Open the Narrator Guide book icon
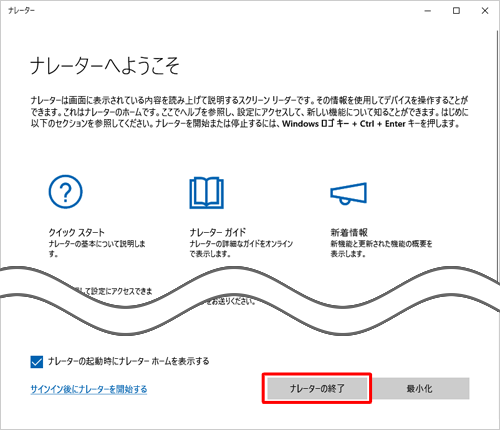The image size is (500, 430). click(x=207, y=193)
